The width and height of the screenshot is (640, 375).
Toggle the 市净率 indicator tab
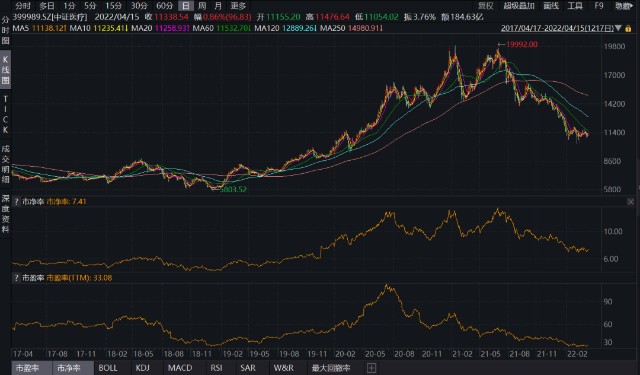69,368
